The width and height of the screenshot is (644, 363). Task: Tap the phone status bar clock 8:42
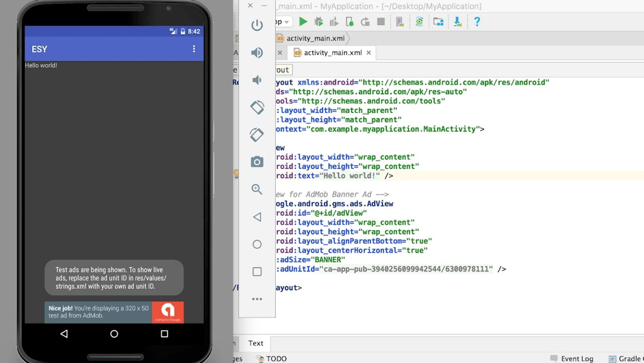click(194, 31)
